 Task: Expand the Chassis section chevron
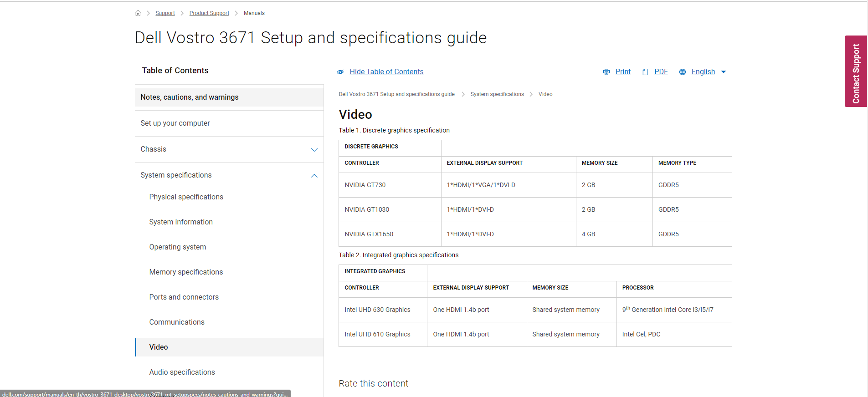314,150
